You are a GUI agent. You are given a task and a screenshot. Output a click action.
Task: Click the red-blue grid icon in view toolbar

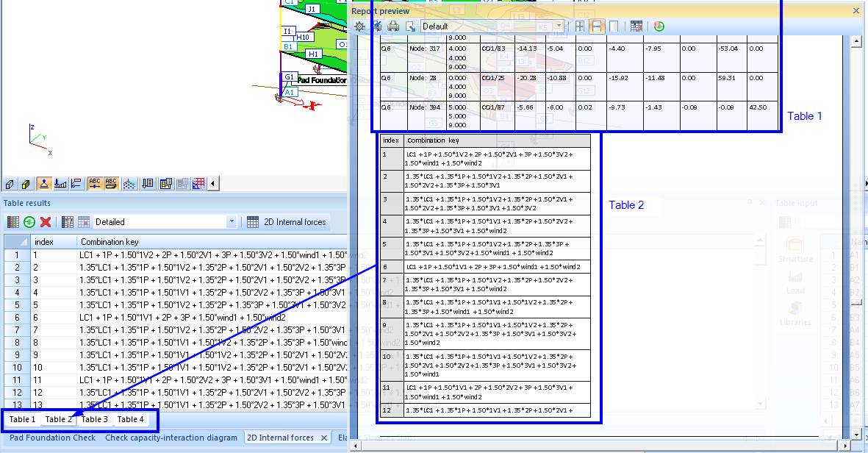pyautogui.click(x=198, y=184)
